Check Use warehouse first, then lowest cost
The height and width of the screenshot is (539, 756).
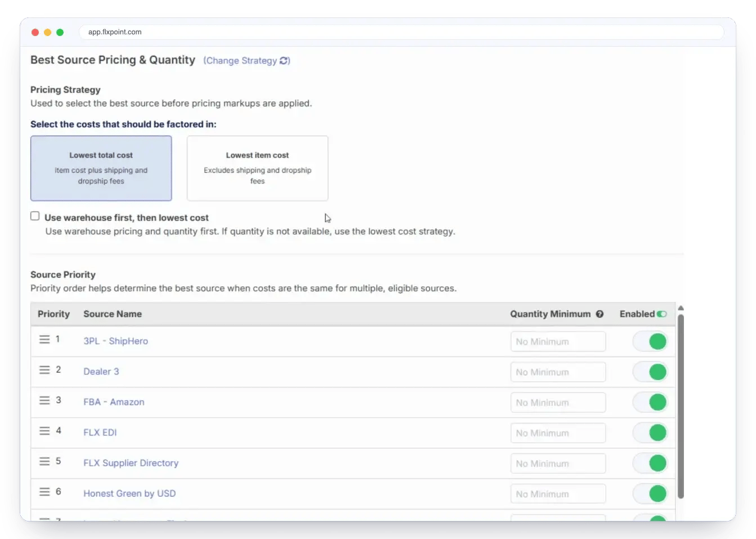[x=35, y=216]
